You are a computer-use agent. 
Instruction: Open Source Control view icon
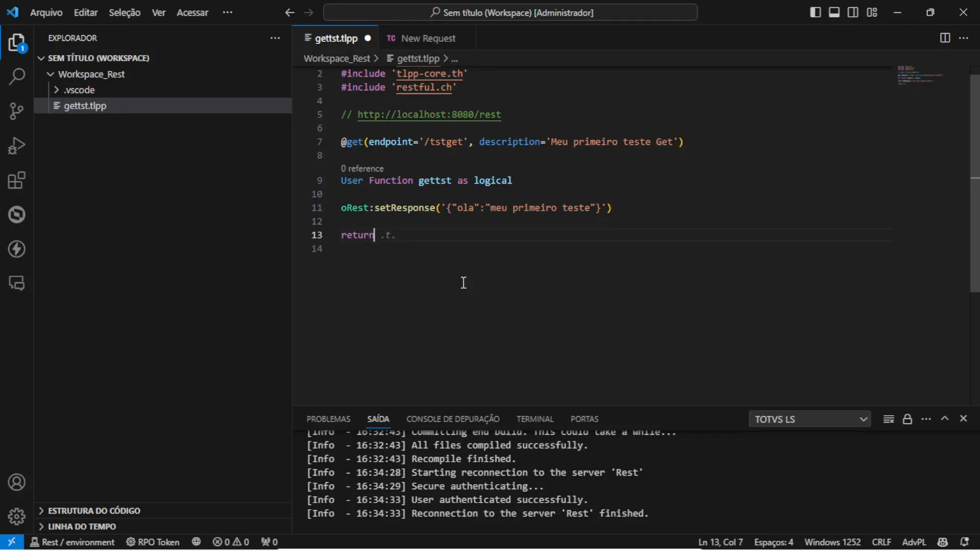point(17,111)
